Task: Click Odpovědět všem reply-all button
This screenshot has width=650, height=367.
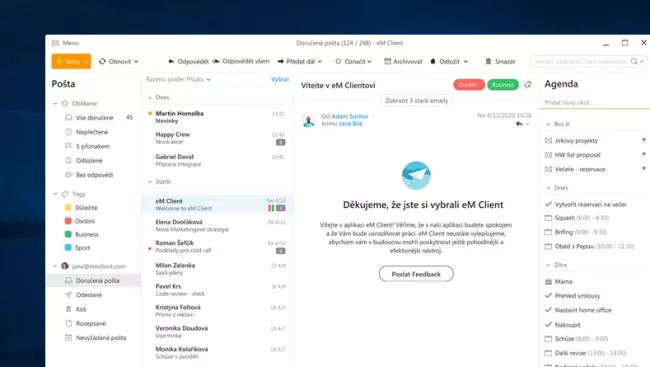Action: click(241, 61)
